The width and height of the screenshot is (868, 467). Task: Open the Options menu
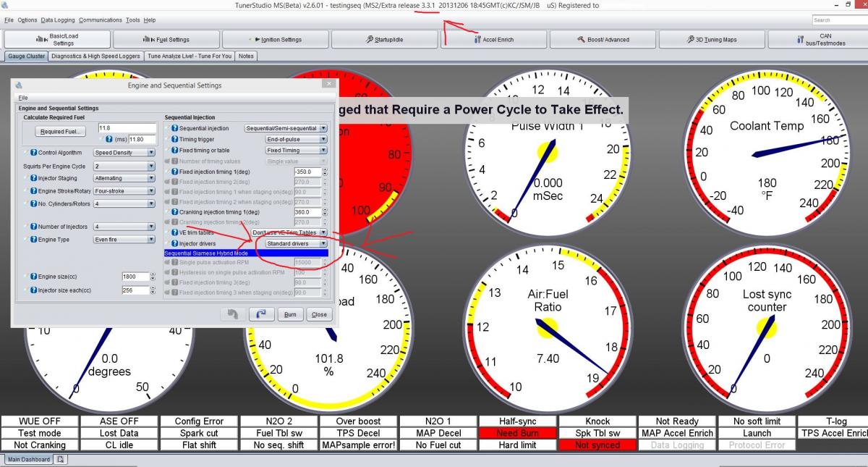click(x=27, y=20)
